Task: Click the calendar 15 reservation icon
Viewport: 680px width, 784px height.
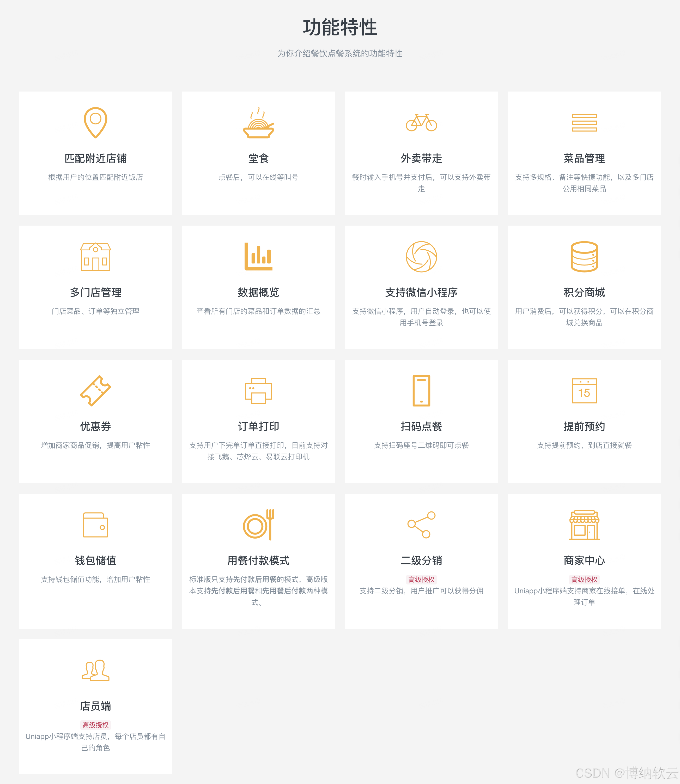Action: click(x=584, y=390)
